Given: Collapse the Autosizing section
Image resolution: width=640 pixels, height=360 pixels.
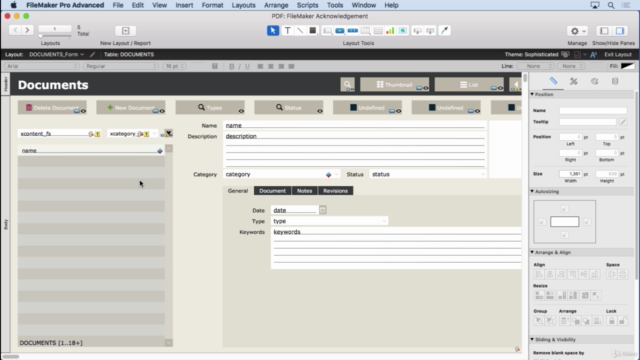Looking at the screenshot, I should [x=532, y=191].
